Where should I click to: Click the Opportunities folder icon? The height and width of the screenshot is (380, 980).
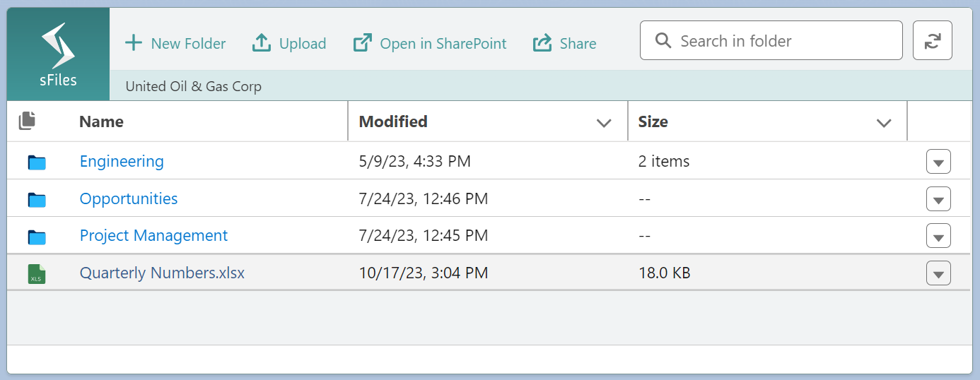[x=37, y=200]
